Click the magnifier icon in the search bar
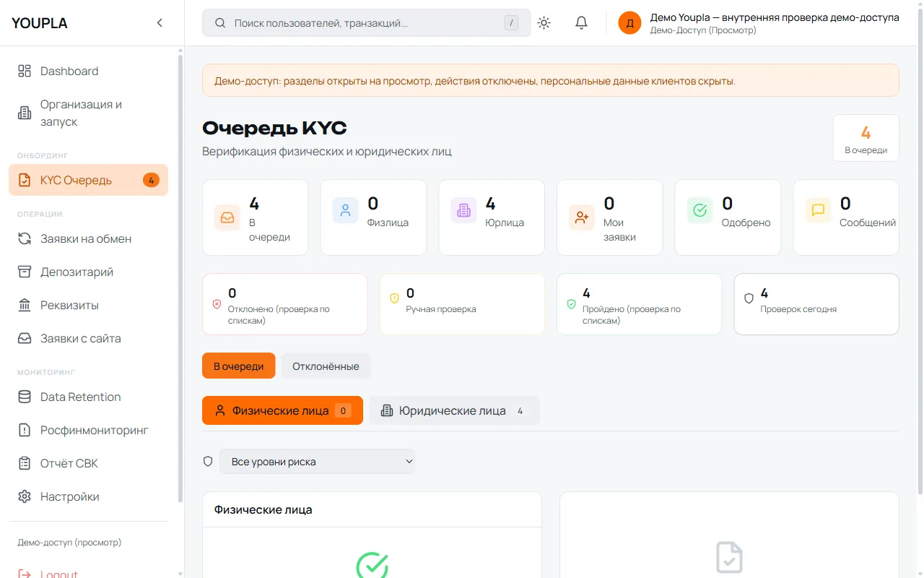This screenshot has width=924, height=578. 220,23
